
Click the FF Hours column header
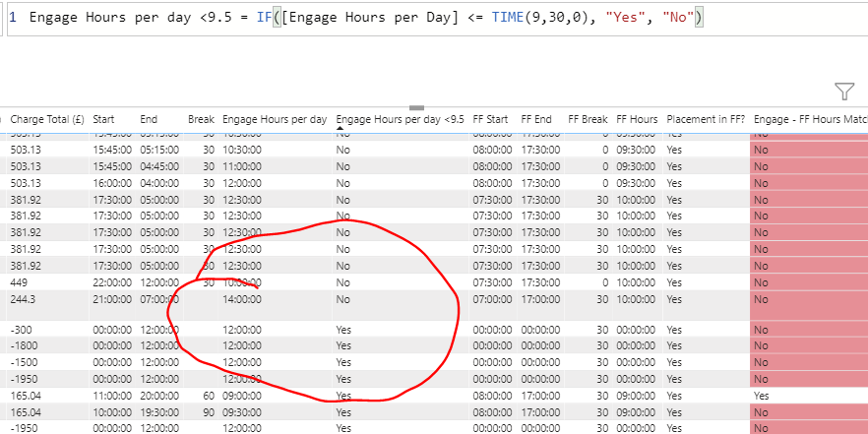[637, 119]
